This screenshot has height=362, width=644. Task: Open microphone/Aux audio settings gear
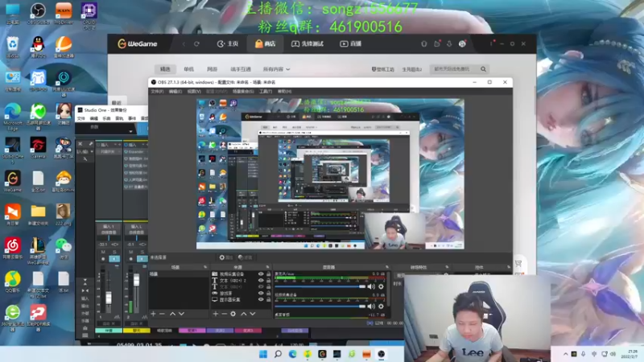[381, 287]
